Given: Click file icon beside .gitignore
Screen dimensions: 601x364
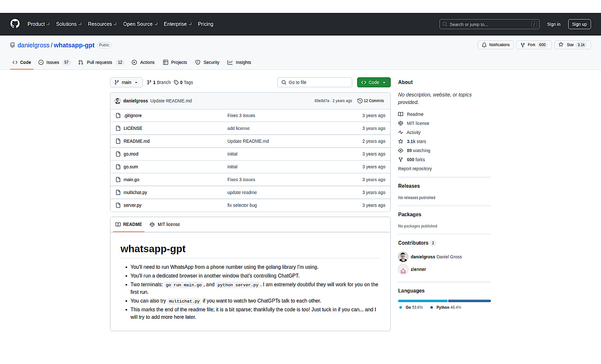Looking at the screenshot, I should pos(118,115).
